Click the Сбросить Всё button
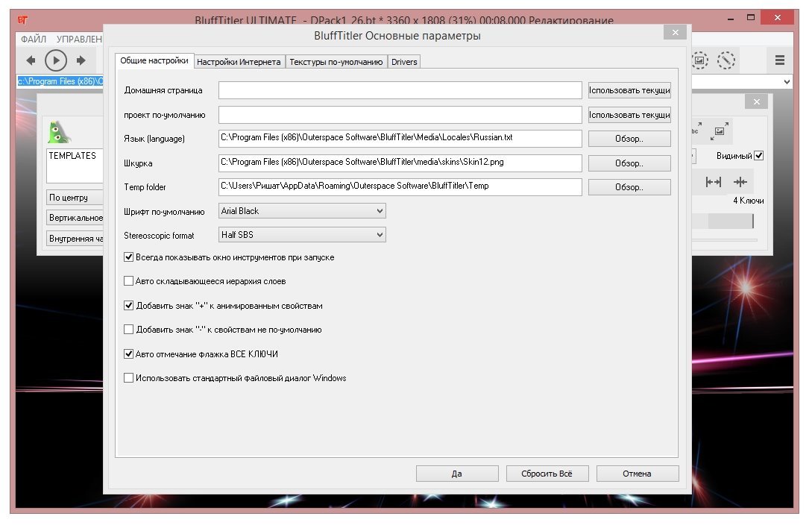The height and width of the screenshot is (528, 812). pyautogui.click(x=547, y=474)
